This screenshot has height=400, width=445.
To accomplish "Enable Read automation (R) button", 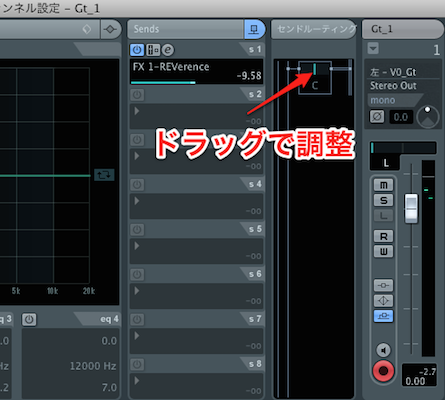I will point(384,236).
